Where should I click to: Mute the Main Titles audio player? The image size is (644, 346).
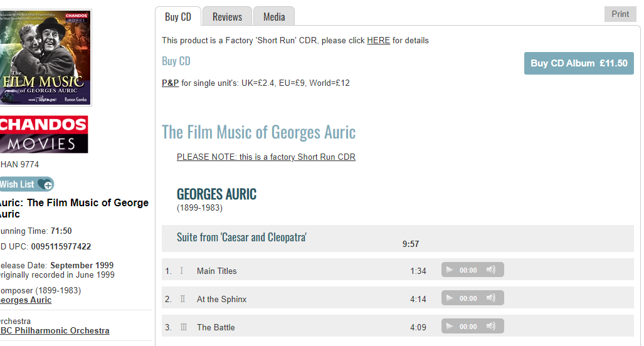tap(491, 270)
